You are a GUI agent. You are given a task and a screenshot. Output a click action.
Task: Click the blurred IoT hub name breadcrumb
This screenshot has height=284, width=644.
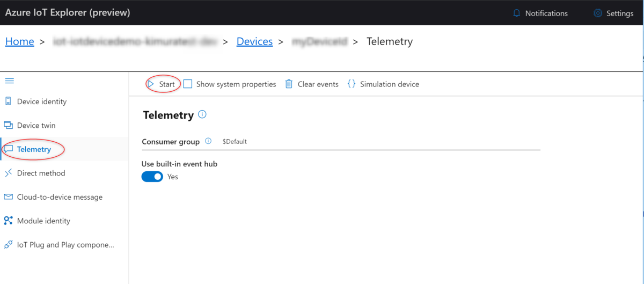pos(135,41)
